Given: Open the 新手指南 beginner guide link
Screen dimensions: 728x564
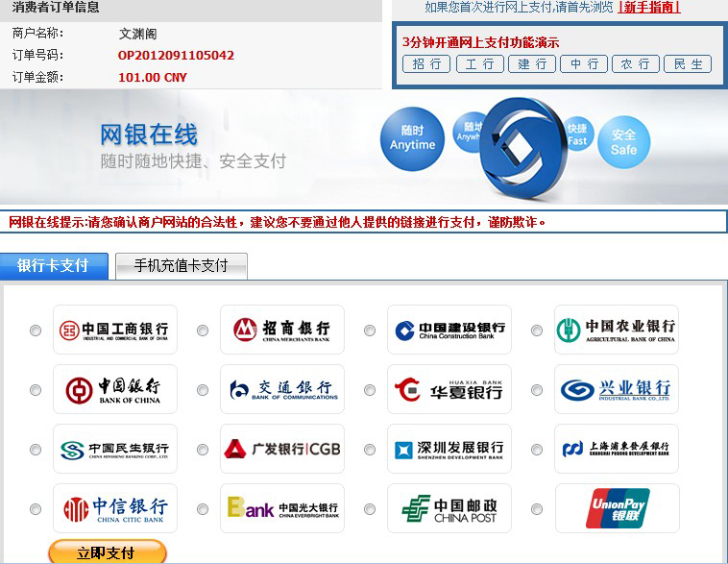Looking at the screenshot, I should 649,8.
